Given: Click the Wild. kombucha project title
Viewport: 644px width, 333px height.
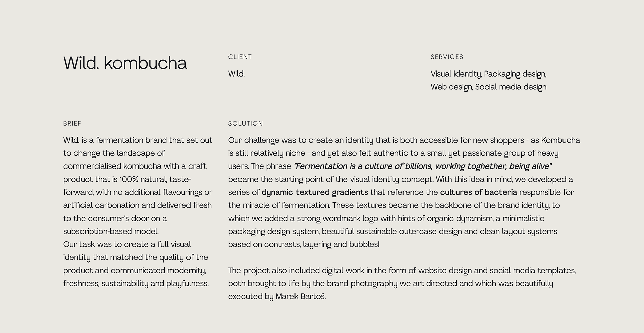Looking at the screenshot, I should tap(125, 63).
